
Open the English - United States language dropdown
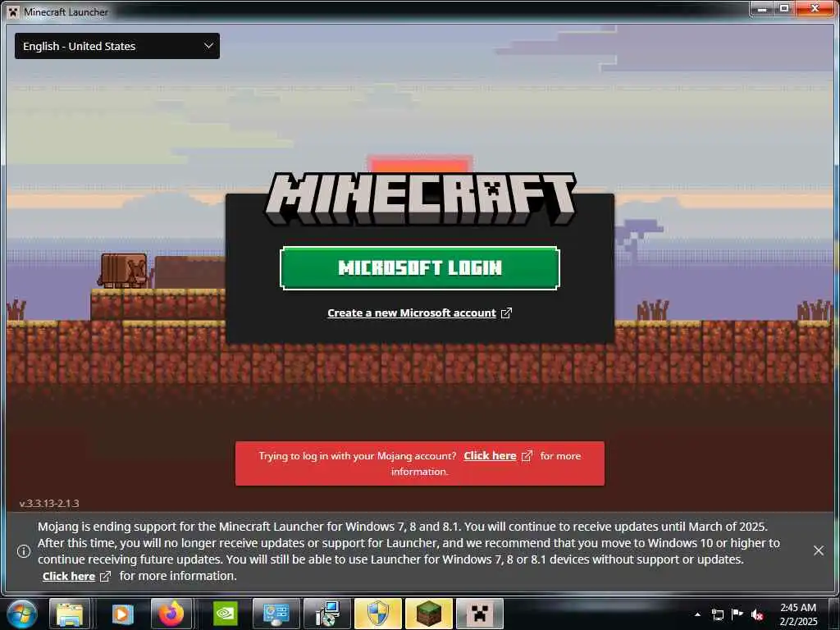coord(116,46)
